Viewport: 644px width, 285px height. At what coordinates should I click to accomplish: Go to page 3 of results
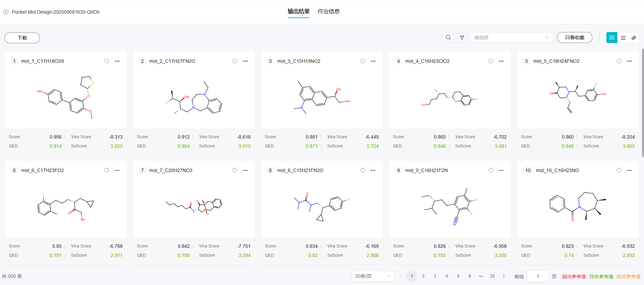click(x=435, y=276)
